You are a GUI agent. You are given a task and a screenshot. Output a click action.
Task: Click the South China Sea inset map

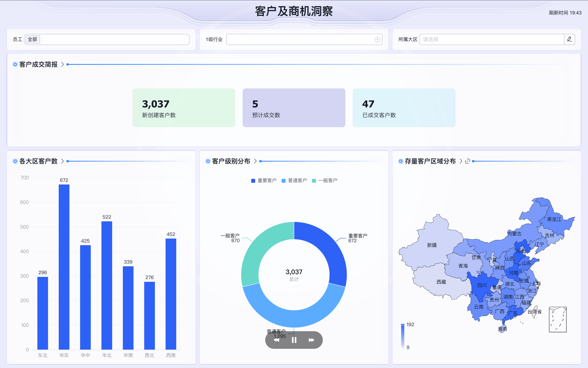[558, 319]
